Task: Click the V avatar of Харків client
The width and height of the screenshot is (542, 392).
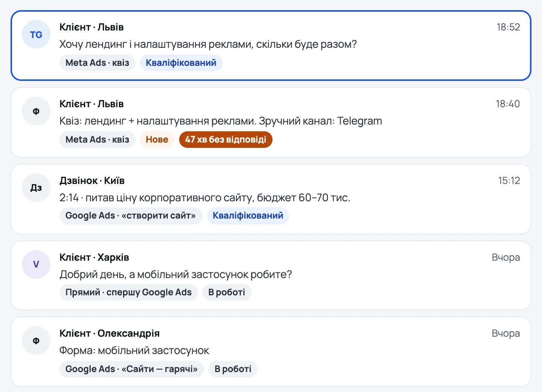Action: coord(36,264)
